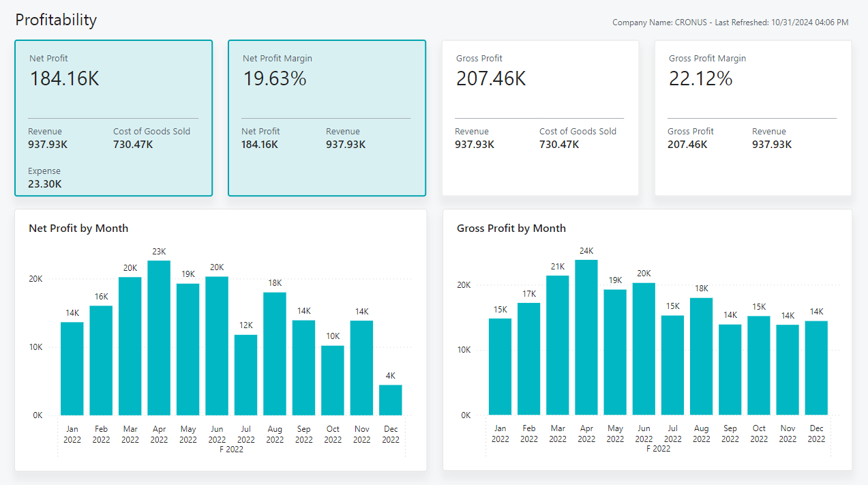The width and height of the screenshot is (868, 485).
Task: Click the Gross Profit by Month chart title
Action: 511,228
